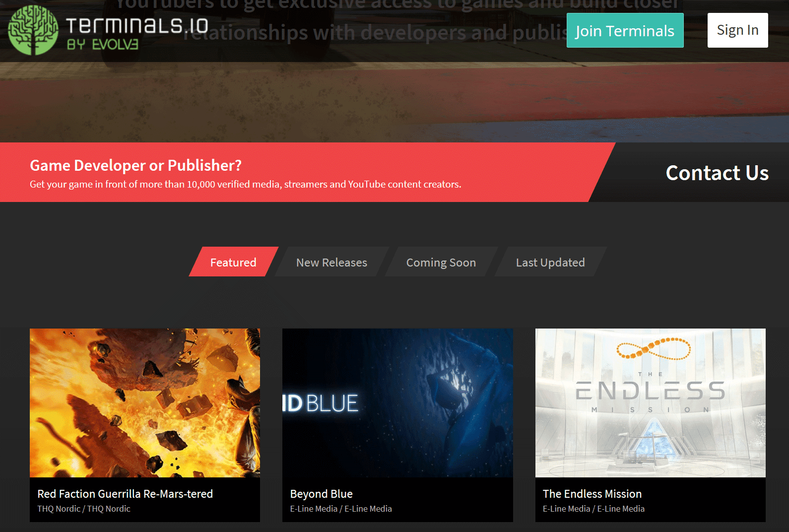
Task: Switch to the New Releases tab
Action: click(x=331, y=262)
